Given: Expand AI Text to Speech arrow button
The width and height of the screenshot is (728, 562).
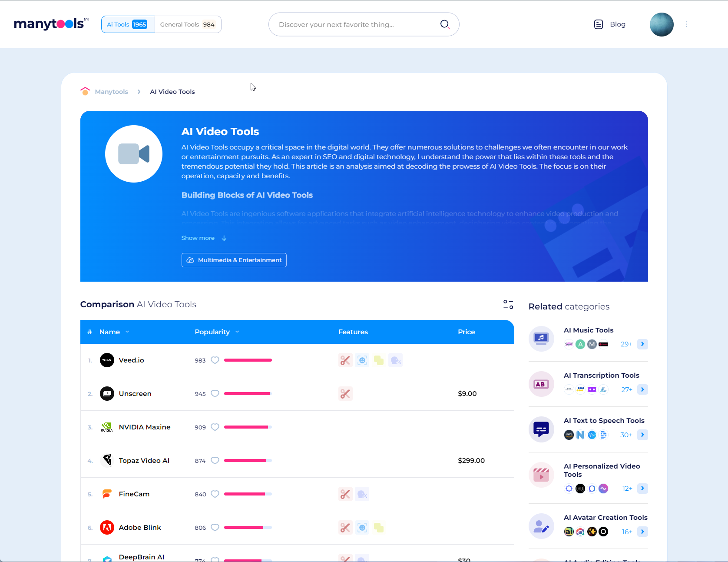Looking at the screenshot, I should 642,435.
